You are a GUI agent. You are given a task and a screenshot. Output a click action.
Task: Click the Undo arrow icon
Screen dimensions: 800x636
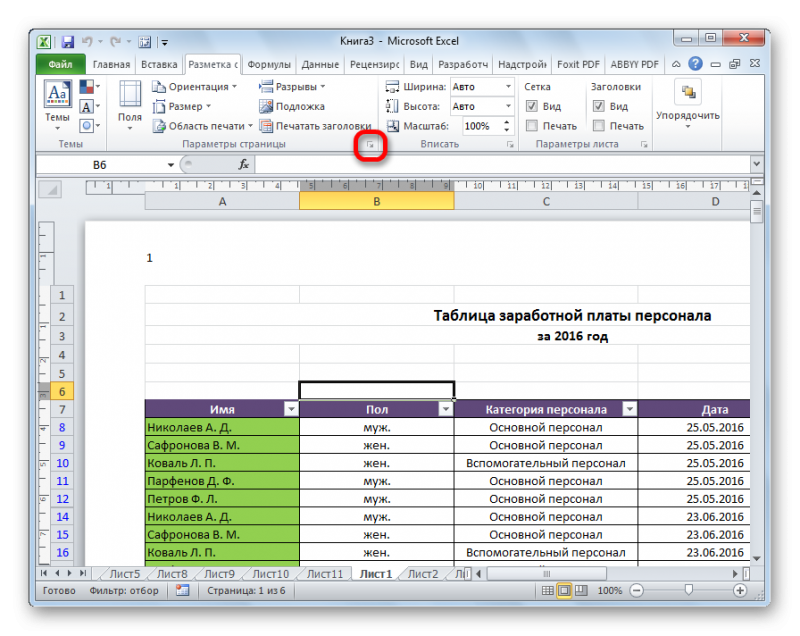coord(87,41)
